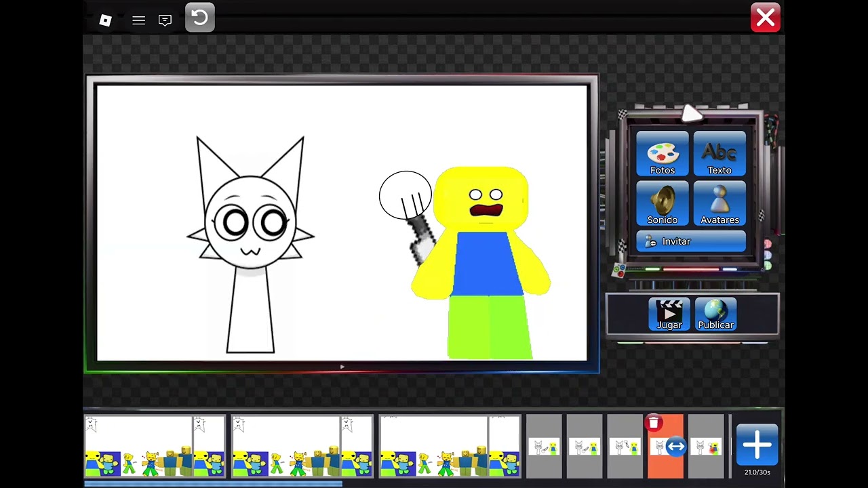Open the Roblox logo menu
Image resolution: width=868 pixels, height=488 pixels.
pyautogui.click(x=105, y=20)
